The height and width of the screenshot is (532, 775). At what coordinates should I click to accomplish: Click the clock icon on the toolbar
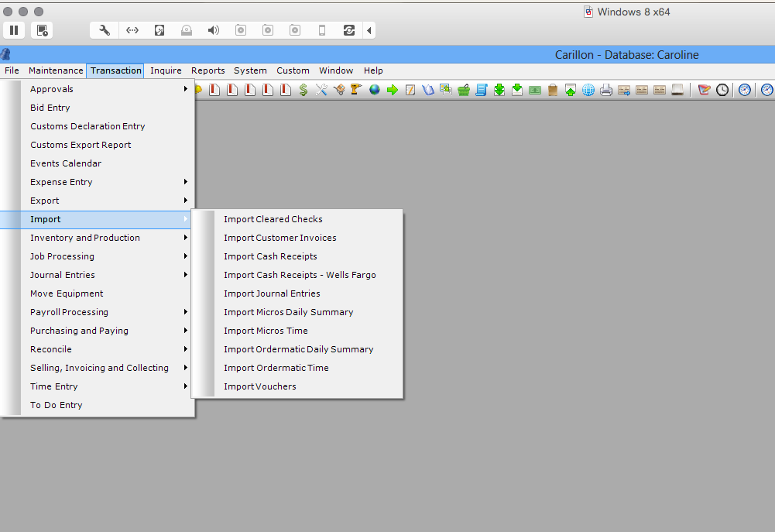click(722, 89)
